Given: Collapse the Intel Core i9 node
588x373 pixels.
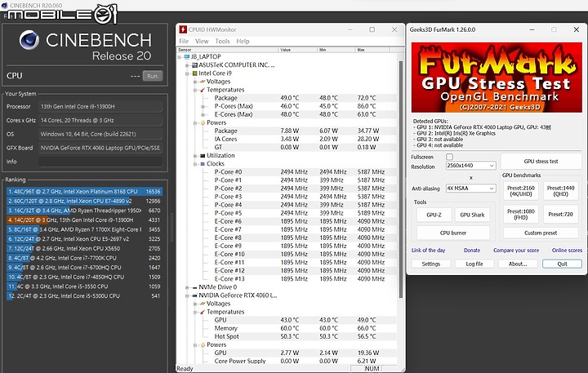Looking at the screenshot, I should click(x=187, y=73).
